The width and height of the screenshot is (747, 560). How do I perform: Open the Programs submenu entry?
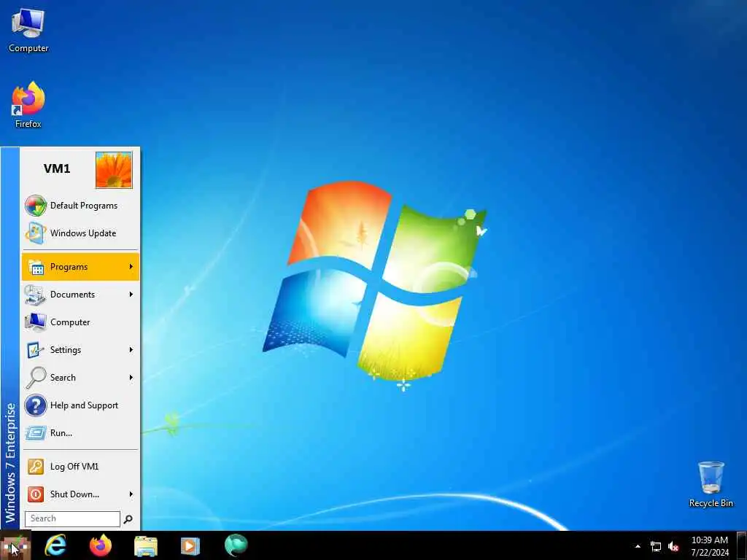(x=80, y=267)
